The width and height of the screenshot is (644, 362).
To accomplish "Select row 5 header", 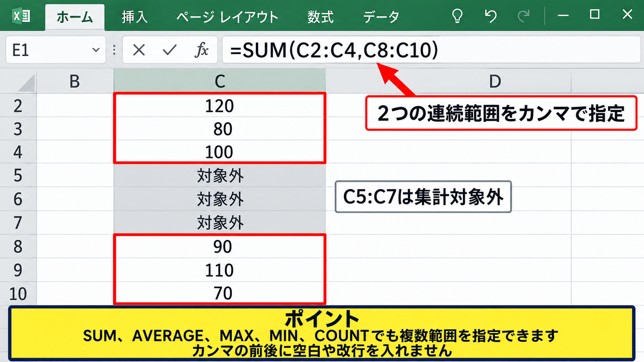I will point(18,175).
